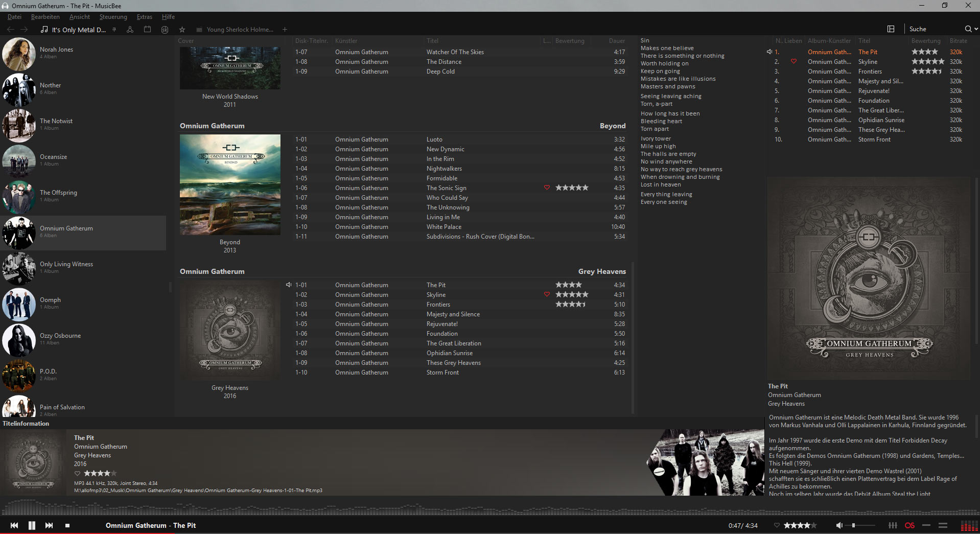Open the equalizer
The width and height of the screenshot is (980, 534).
pyautogui.click(x=893, y=525)
